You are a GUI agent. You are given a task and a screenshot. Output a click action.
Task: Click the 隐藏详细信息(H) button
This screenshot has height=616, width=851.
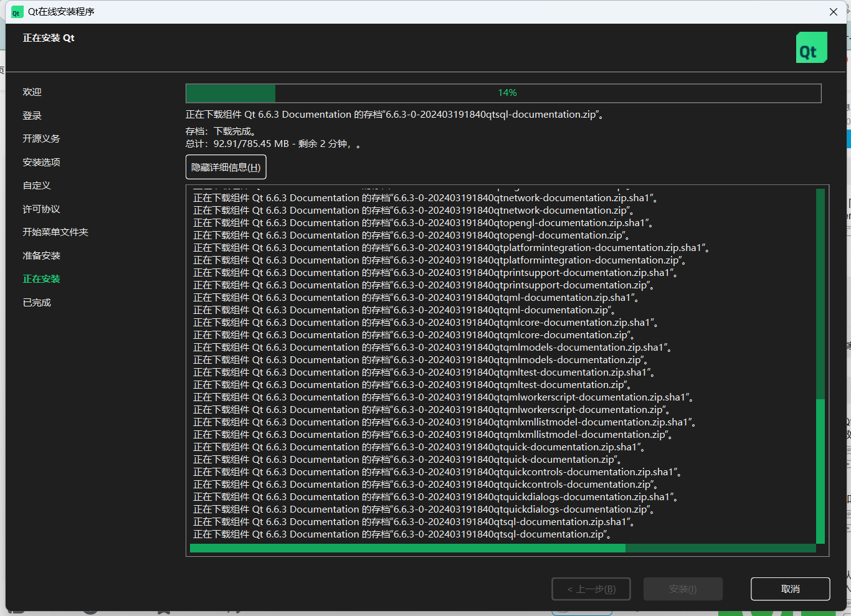click(x=226, y=167)
